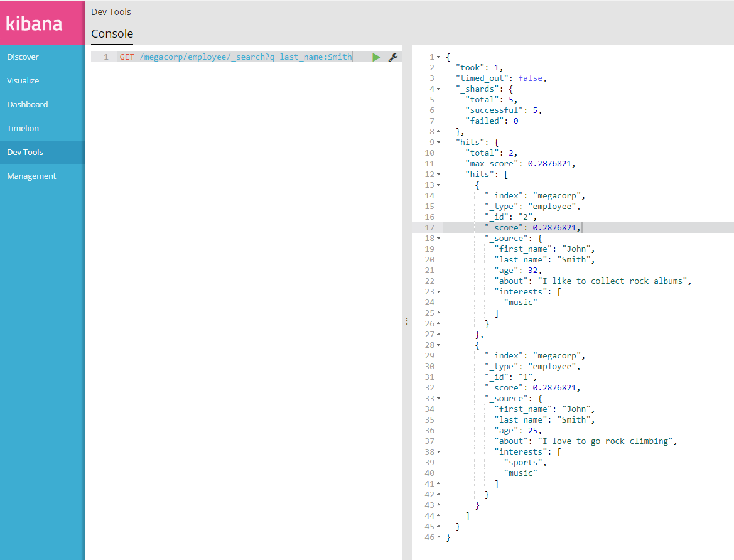Screen dimensions: 734x560
Task: Collapse _source block on line 33
Action: [439, 399]
